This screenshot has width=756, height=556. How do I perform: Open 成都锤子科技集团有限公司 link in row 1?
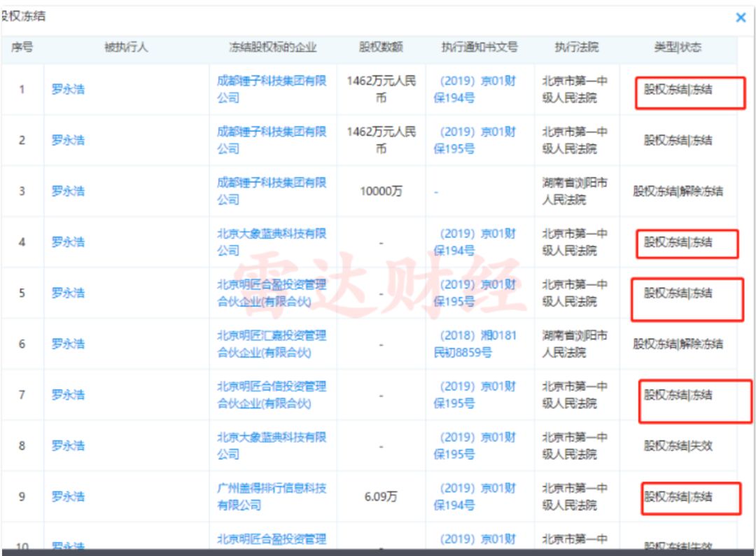pos(272,89)
